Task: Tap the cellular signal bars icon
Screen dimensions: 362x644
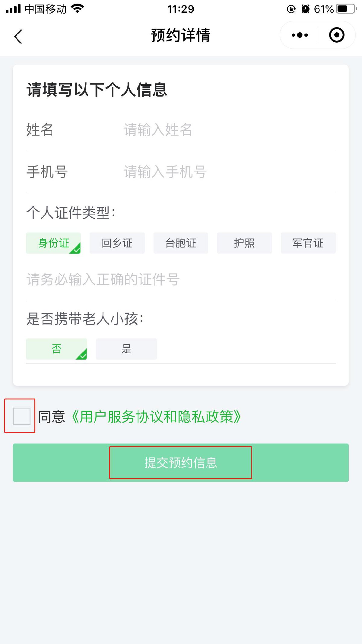Action: click(x=13, y=9)
